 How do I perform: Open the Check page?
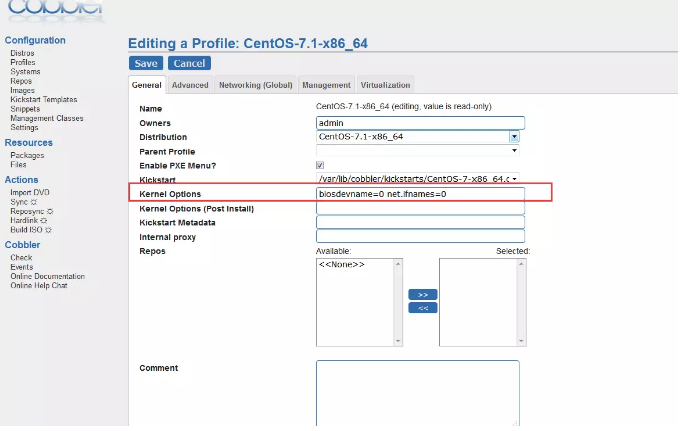pyautogui.click(x=21, y=258)
